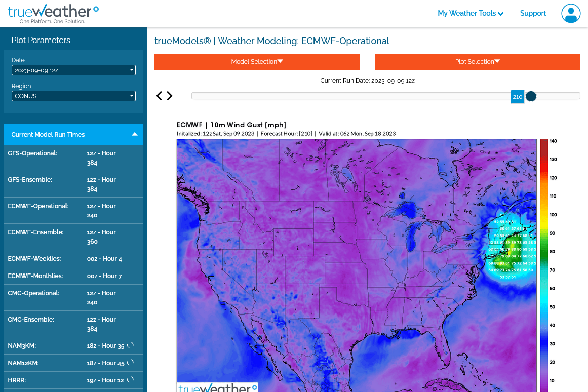Select GFS-Ensemble run time row
This screenshot has height=392, width=588.
pos(73,184)
